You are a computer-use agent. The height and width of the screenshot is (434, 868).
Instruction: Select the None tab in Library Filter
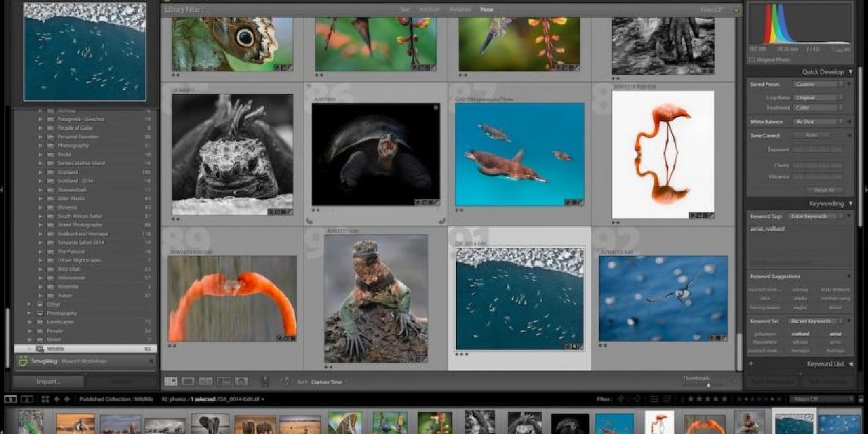[x=487, y=10]
